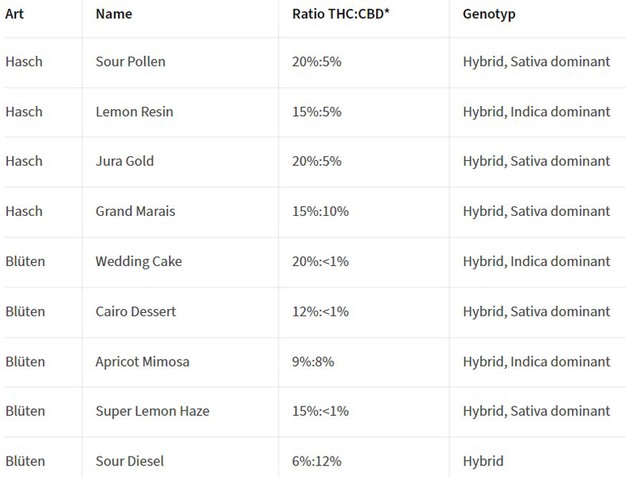The height and width of the screenshot is (478, 626).
Task: Click the "Genotyp" column header
Action: [x=490, y=15]
